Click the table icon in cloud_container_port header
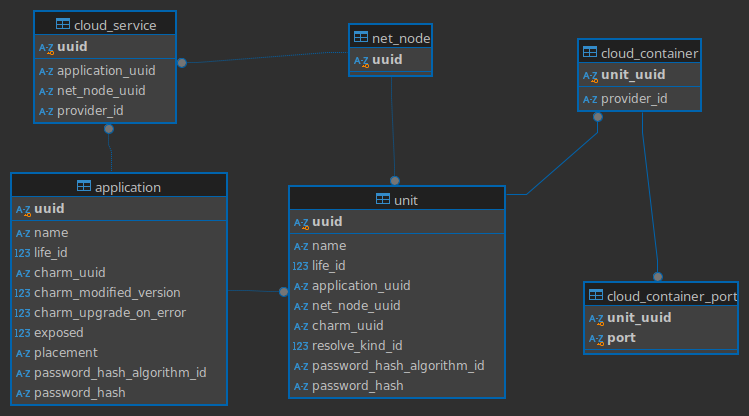This screenshot has width=749, height=416. [x=596, y=295]
